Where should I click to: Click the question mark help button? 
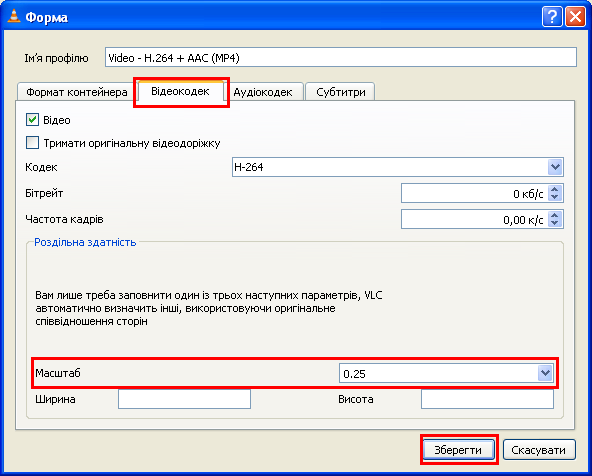[x=552, y=17]
